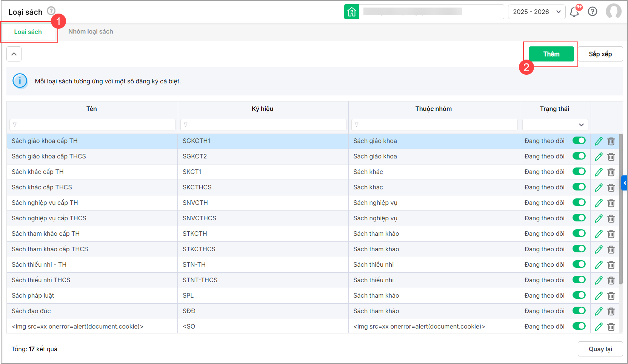Select the Loại sách tab
Screen dimensions: 628x364
(x=28, y=32)
